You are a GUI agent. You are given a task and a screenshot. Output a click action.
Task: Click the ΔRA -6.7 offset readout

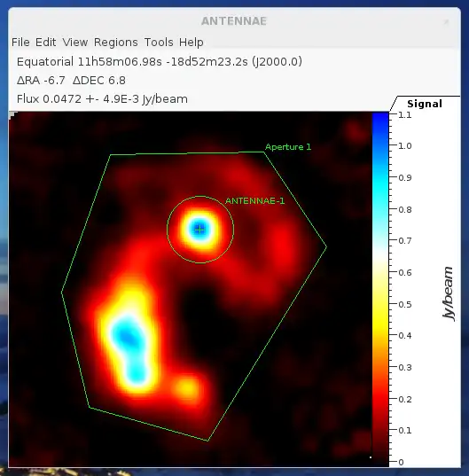coord(41,81)
